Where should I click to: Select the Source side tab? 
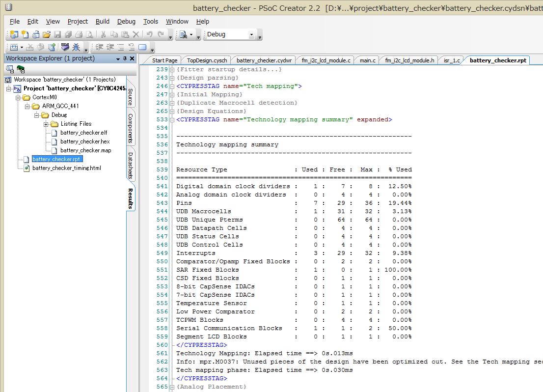tap(131, 97)
